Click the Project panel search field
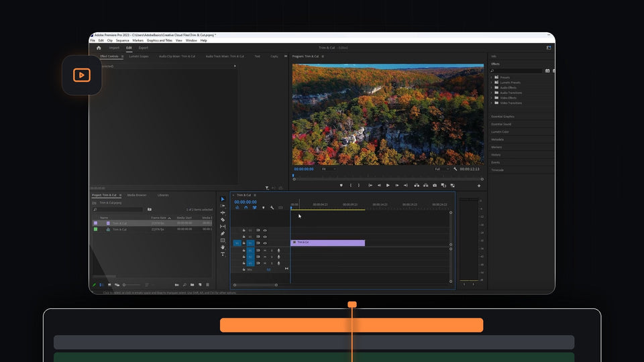 click(118, 210)
